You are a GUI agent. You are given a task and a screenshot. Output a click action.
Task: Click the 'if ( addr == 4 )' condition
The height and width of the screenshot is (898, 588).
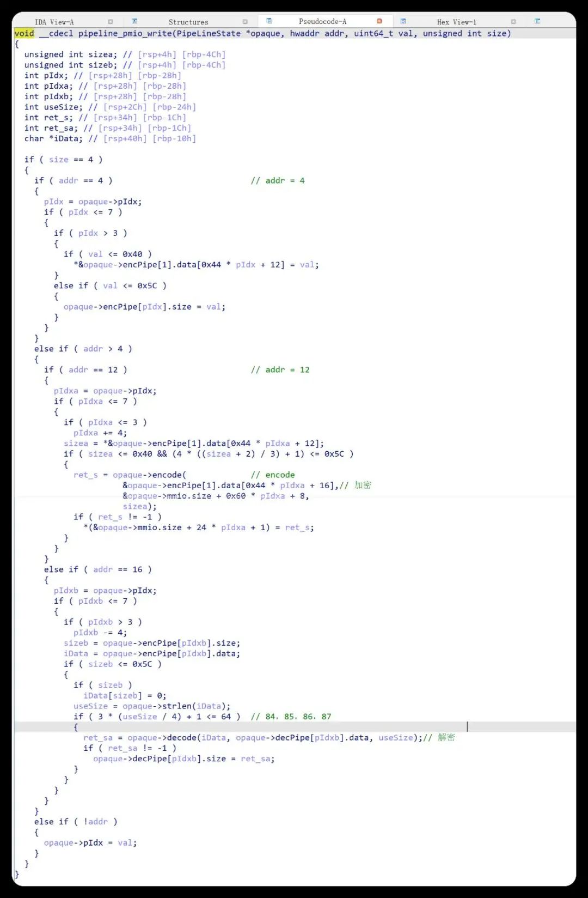(x=73, y=180)
